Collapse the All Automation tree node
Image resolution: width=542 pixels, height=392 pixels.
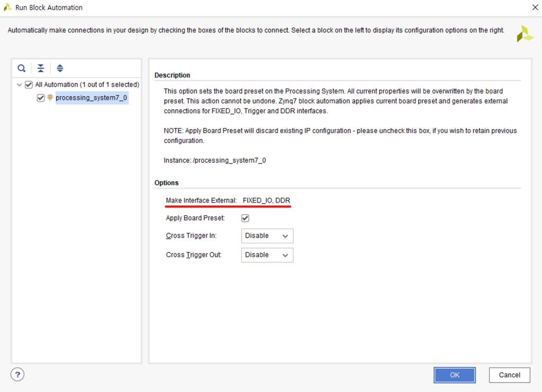20,85
